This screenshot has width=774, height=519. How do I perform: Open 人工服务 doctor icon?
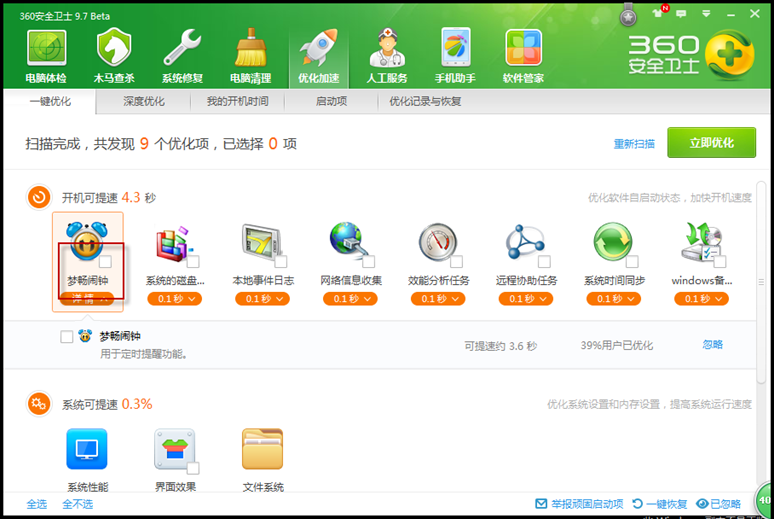point(387,47)
